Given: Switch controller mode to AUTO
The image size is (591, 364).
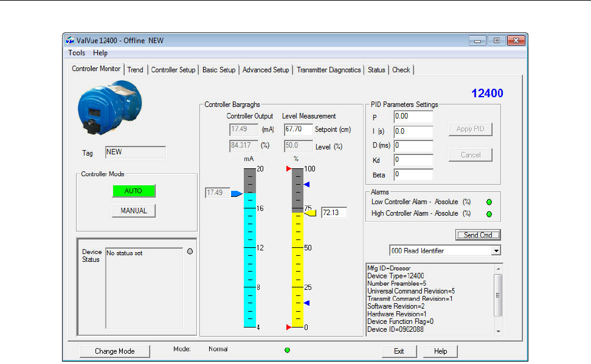Looking at the screenshot, I should pyautogui.click(x=134, y=191).
